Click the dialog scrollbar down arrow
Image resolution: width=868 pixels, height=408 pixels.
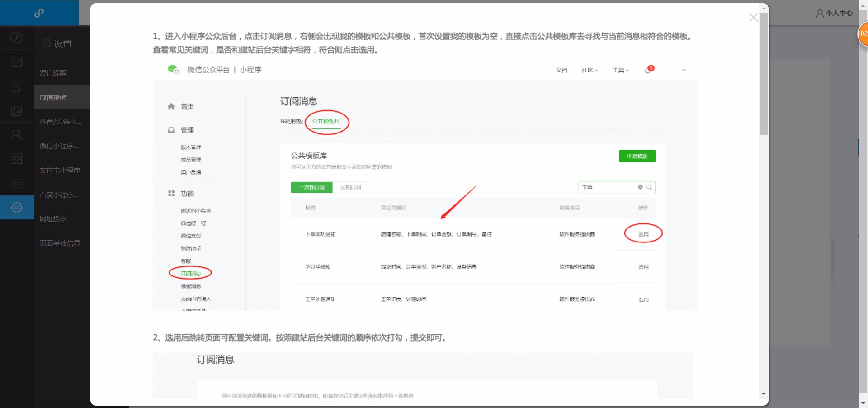pos(764,394)
